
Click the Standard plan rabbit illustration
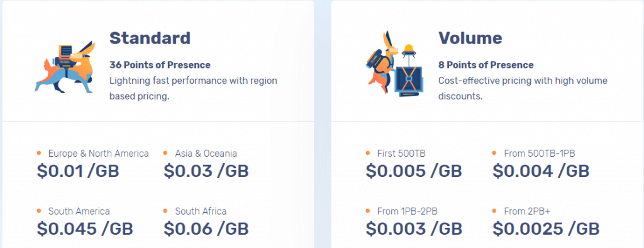(65, 66)
